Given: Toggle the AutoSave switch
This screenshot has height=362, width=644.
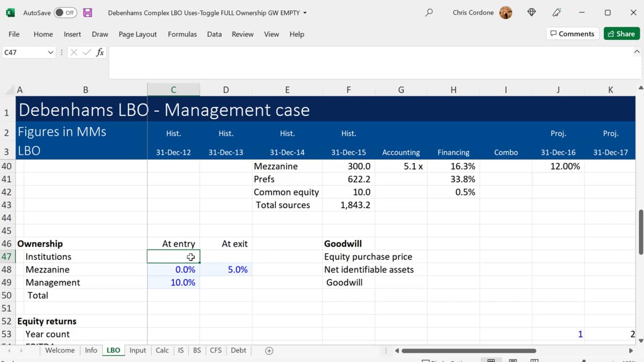Looking at the screenshot, I should (65, 12).
